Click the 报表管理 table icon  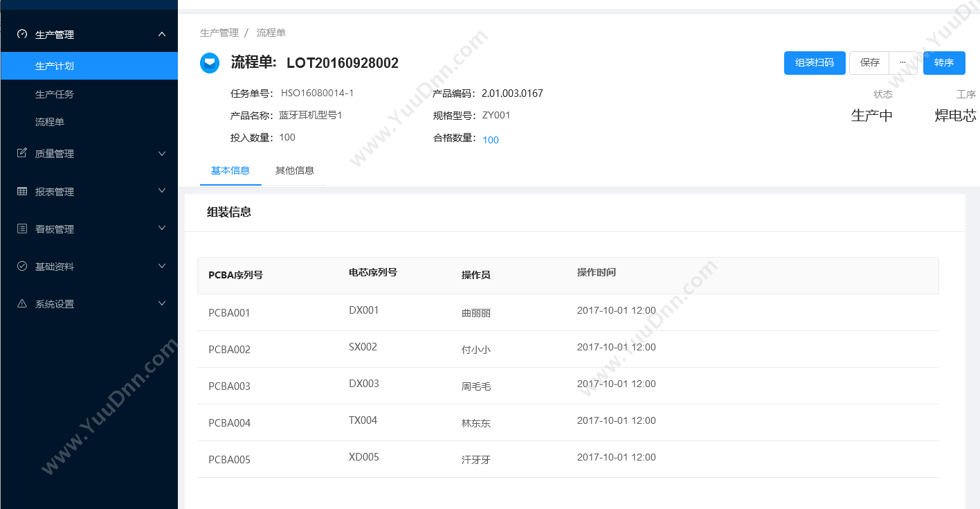pyautogui.click(x=22, y=191)
